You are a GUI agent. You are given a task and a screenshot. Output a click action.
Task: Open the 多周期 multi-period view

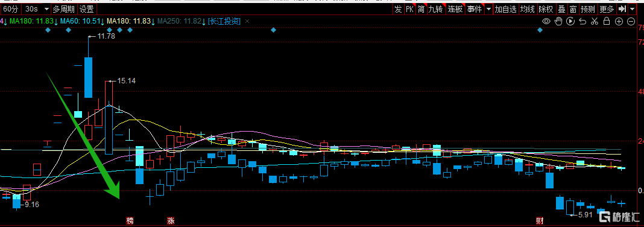[x=64, y=9]
